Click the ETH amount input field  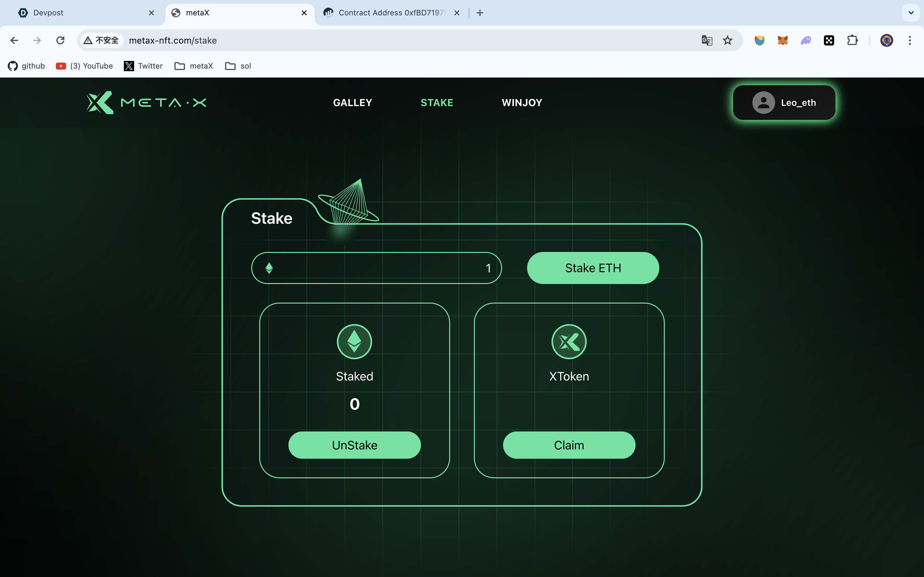(x=376, y=268)
